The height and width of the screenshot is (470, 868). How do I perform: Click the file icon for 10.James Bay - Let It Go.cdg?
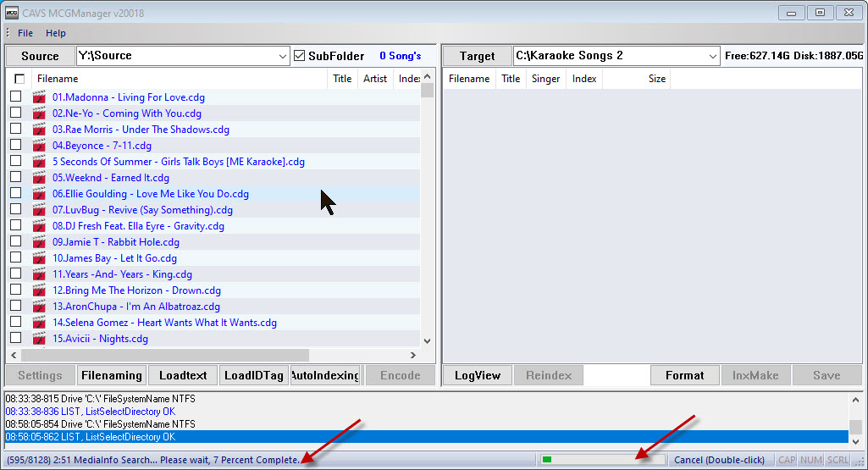pyautogui.click(x=39, y=258)
